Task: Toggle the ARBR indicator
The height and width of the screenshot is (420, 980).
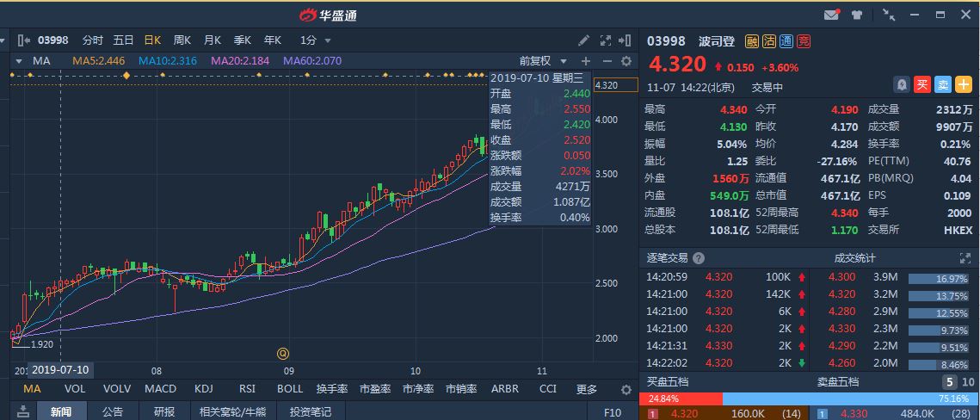Action: [505, 389]
